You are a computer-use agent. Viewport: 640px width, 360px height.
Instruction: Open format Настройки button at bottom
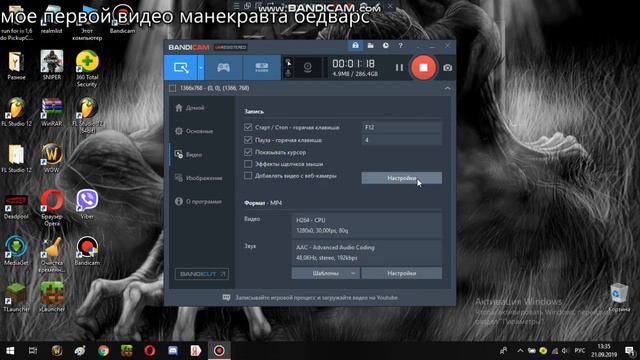(401, 273)
